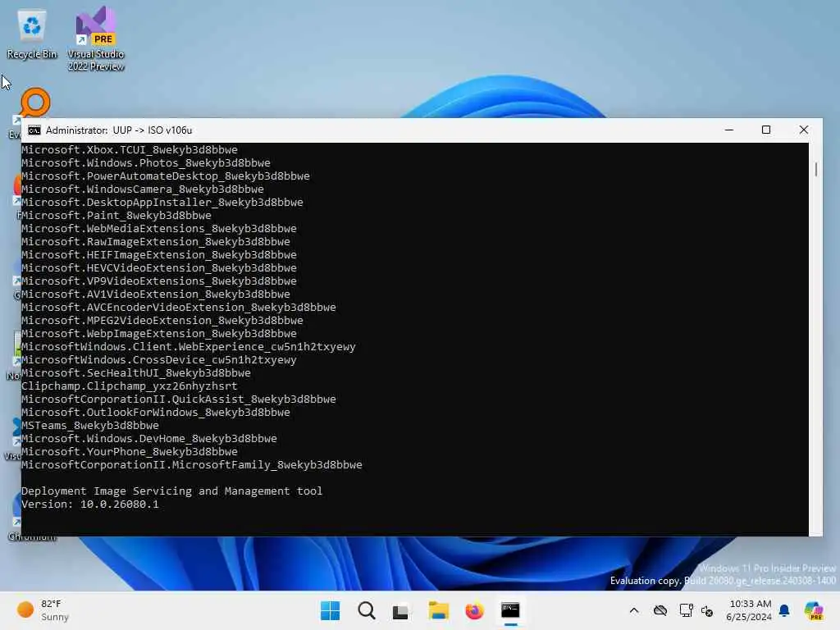This screenshot has height=630, width=840.
Task: Open the network tray icon
Action: pyautogui.click(x=686, y=610)
